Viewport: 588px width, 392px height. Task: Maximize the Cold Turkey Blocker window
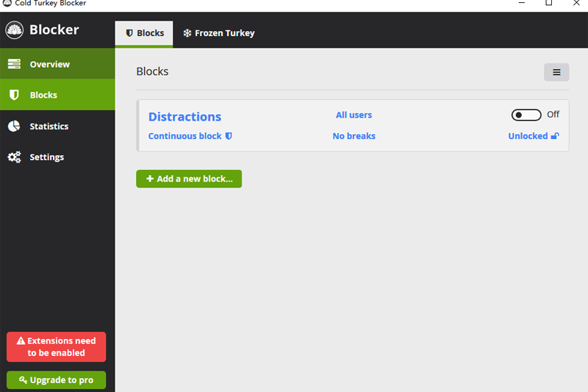pos(548,3)
